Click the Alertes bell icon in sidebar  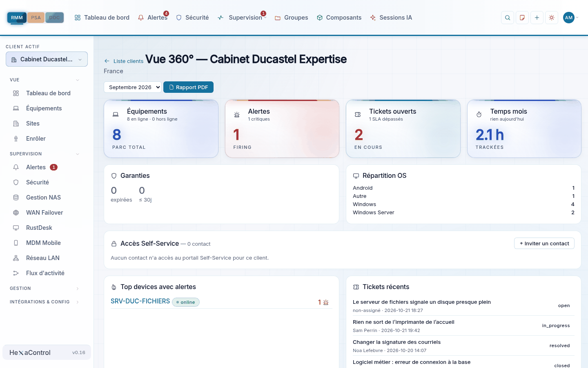click(x=16, y=167)
